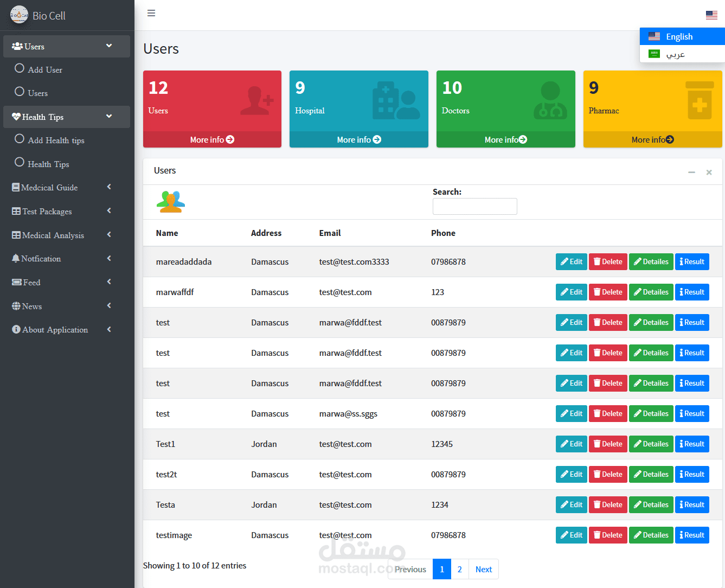
Task: Collapse the Users card with minus icon
Action: (x=691, y=172)
